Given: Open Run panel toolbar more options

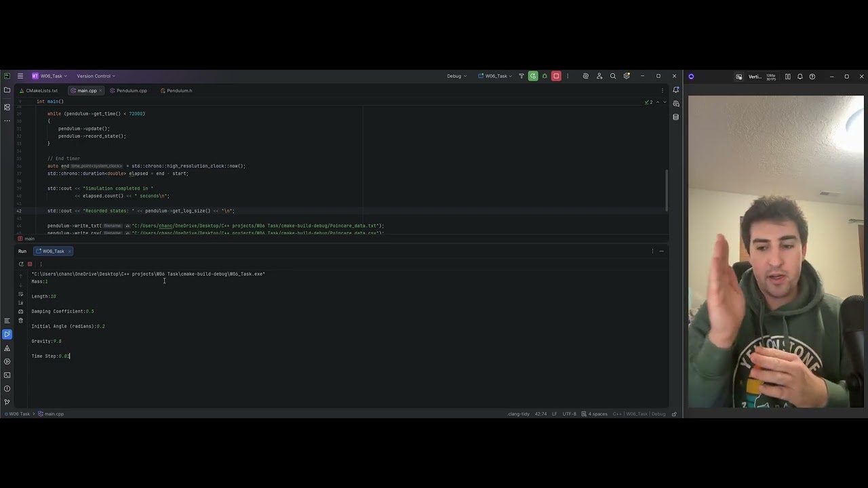Looking at the screenshot, I should [41, 264].
